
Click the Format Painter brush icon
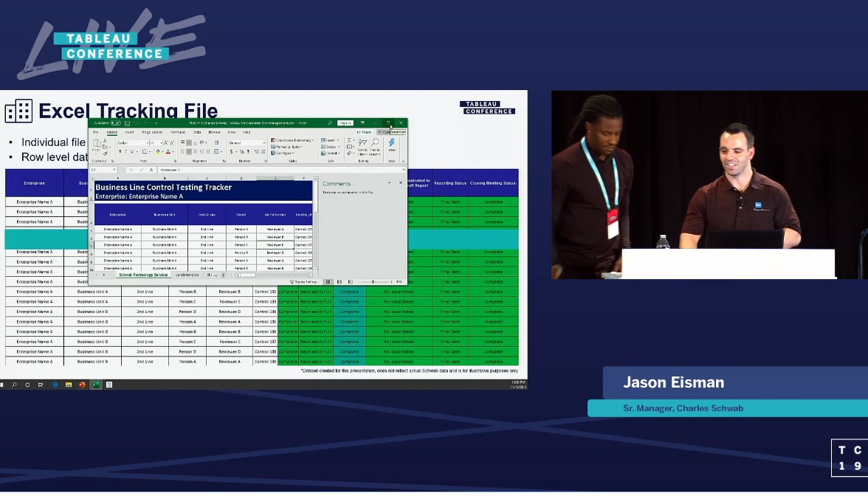(105, 154)
